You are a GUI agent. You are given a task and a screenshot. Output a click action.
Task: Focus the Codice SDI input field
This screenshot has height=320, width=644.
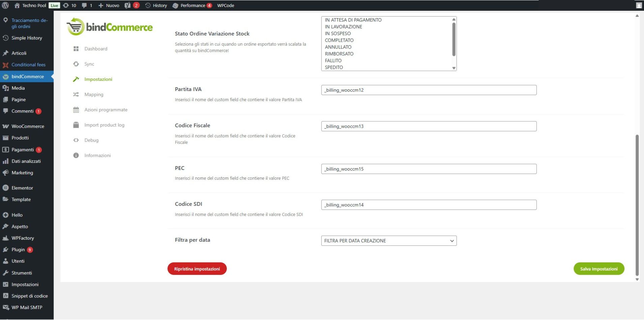click(428, 205)
